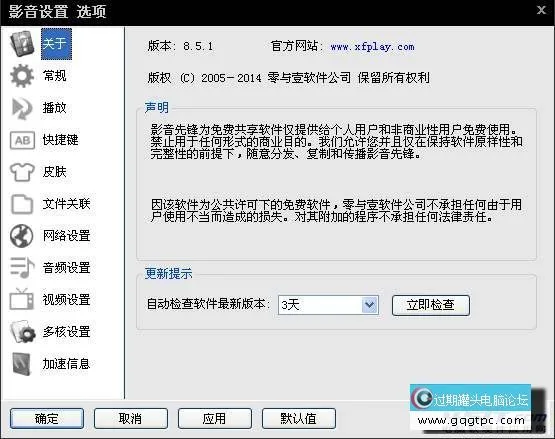Click the 常规 gear icon
Viewport: 555px width, 439px height.
[22, 76]
